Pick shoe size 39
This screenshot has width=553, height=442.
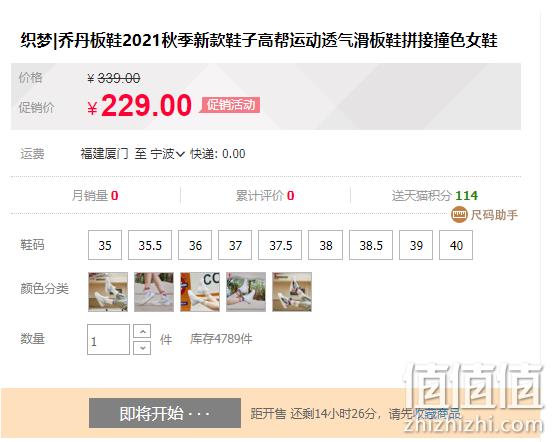pyautogui.click(x=416, y=245)
